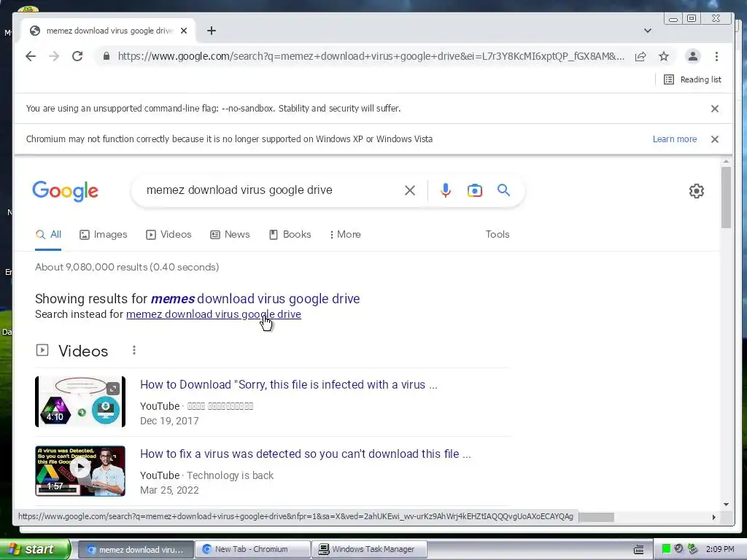The image size is (747, 560).
Task: Dismiss the Windows XP unsupported warning
Action: pyautogui.click(x=715, y=139)
